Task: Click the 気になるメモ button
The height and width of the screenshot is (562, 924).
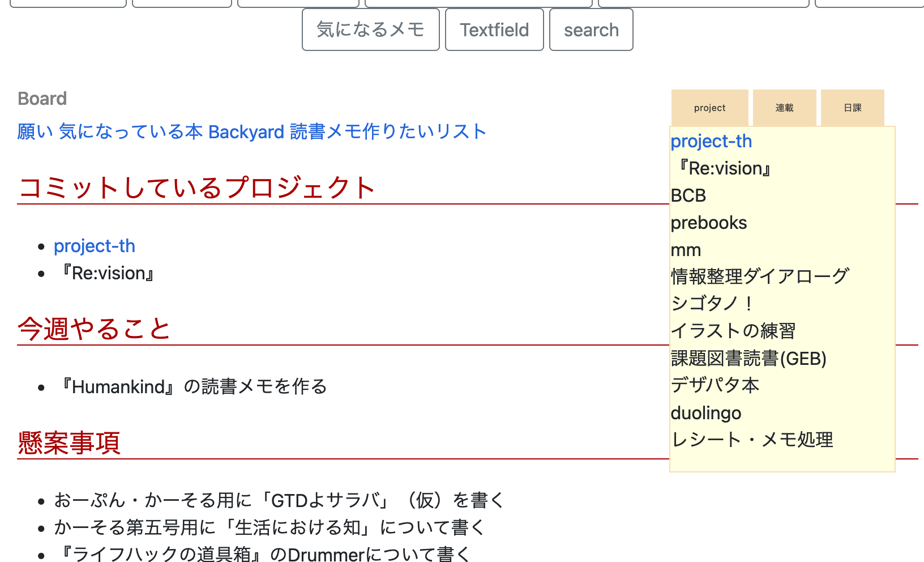Action: click(x=371, y=29)
